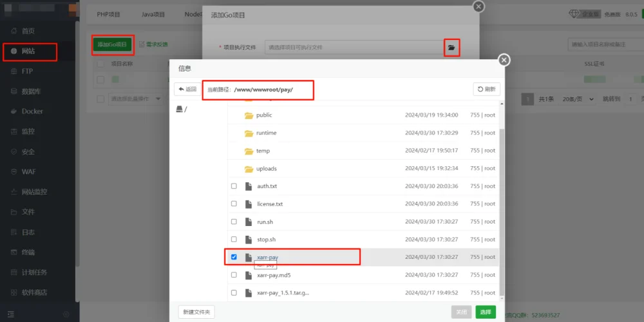The image size is (644, 322).
Task: Click the current path input field
Action: point(258,90)
